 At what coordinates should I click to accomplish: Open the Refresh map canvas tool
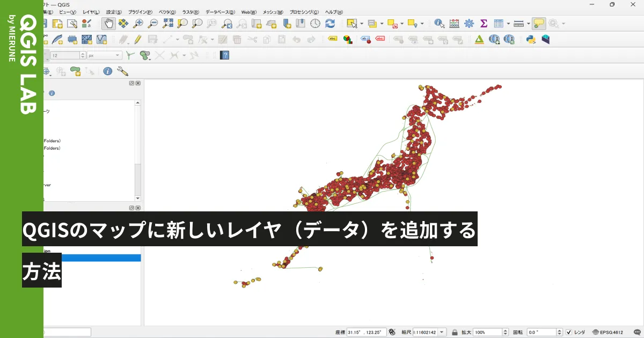330,24
